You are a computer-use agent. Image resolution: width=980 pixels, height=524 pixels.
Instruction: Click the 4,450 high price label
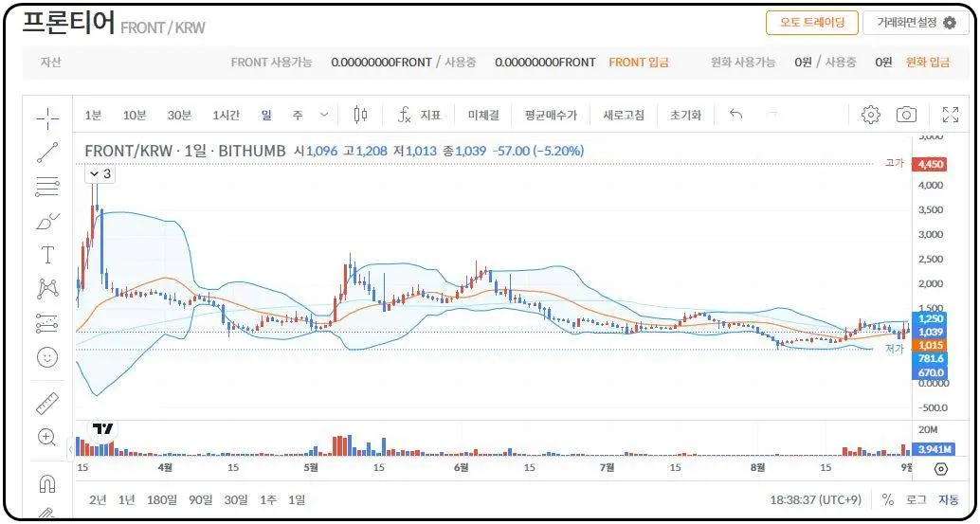(930, 164)
